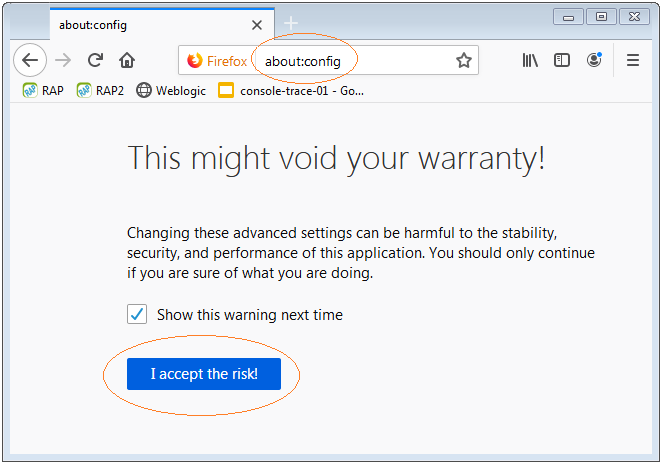Image resolution: width=662 pixels, height=464 pixels.
Task: Open the Weblogic bookmark
Action: point(171,90)
